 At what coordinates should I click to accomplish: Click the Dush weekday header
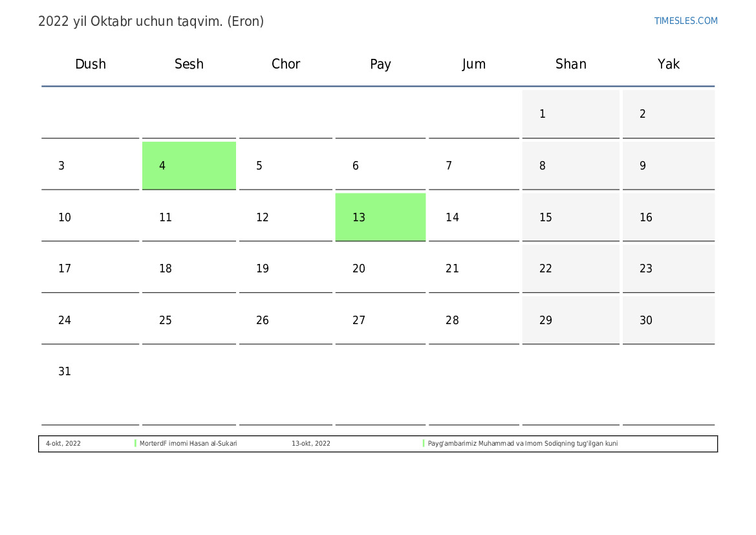(91, 64)
